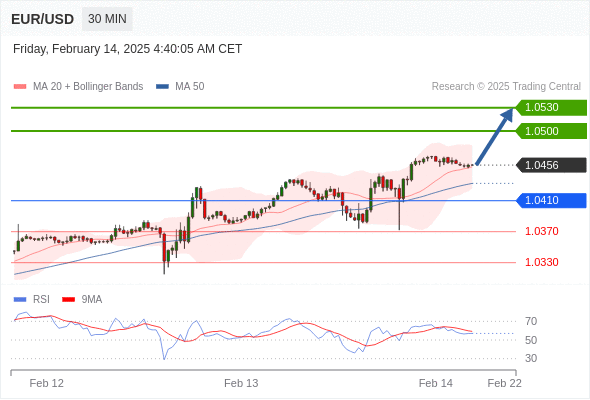Toggle the RSI legend entry
Viewport: 590px width, 400px height.
[x=32, y=300]
